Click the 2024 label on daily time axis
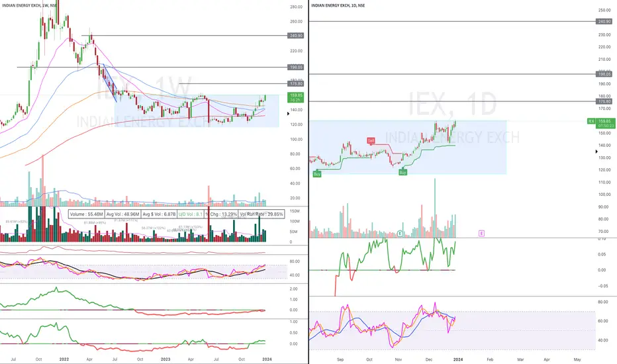Image resolution: width=617 pixels, height=364 pixels. coord(458,359)
